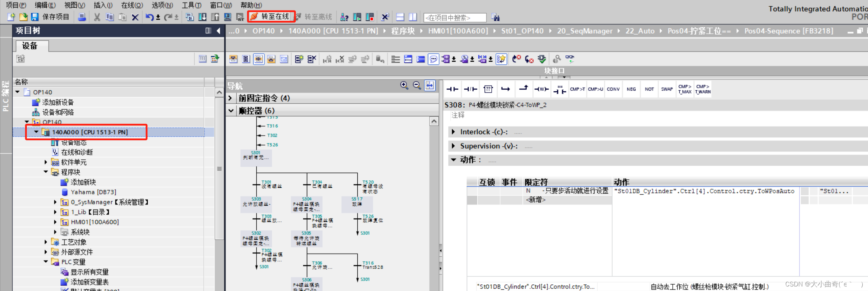
Task: Compile the project with compile icon
Action: pos(190,17)
